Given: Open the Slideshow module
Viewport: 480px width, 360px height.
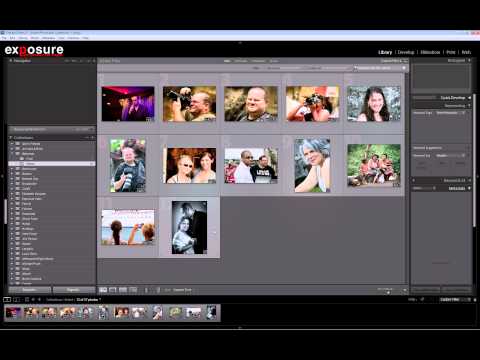Looking at the screenshot, I should [430, 52].
